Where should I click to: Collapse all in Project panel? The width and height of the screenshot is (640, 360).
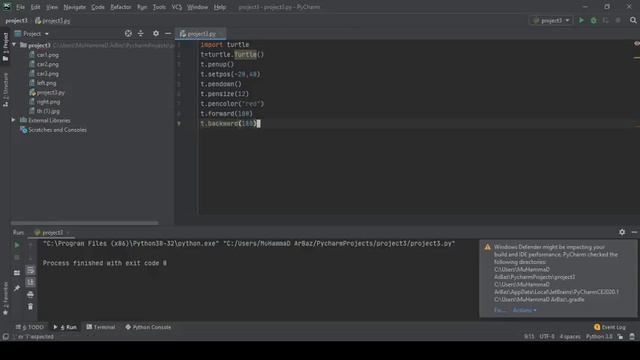click(140, 33)
